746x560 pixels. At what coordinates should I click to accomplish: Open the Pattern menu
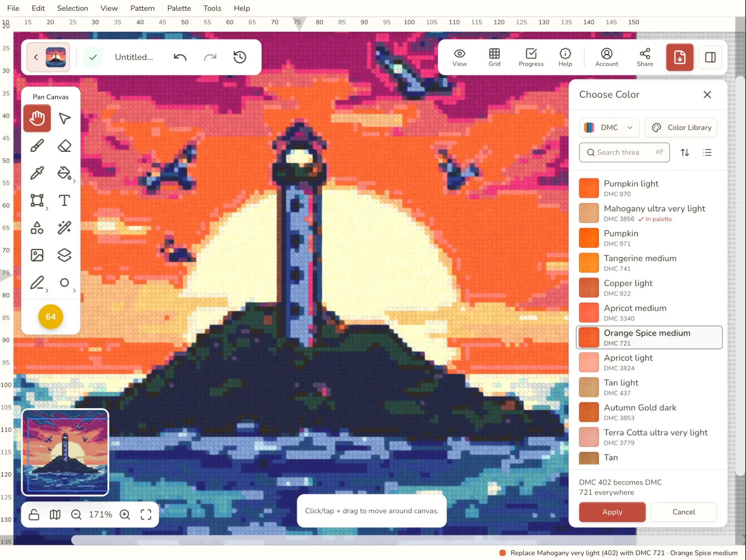coord(142,8)
